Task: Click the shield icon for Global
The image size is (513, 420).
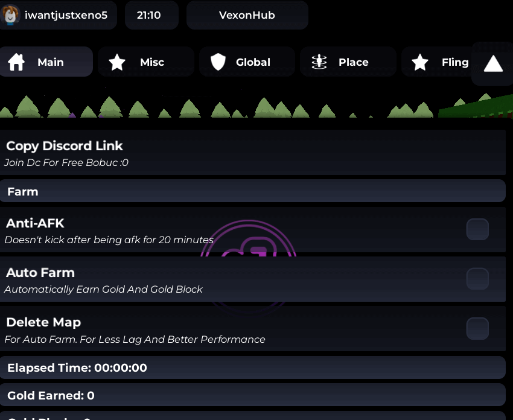Action: (218, 62)
